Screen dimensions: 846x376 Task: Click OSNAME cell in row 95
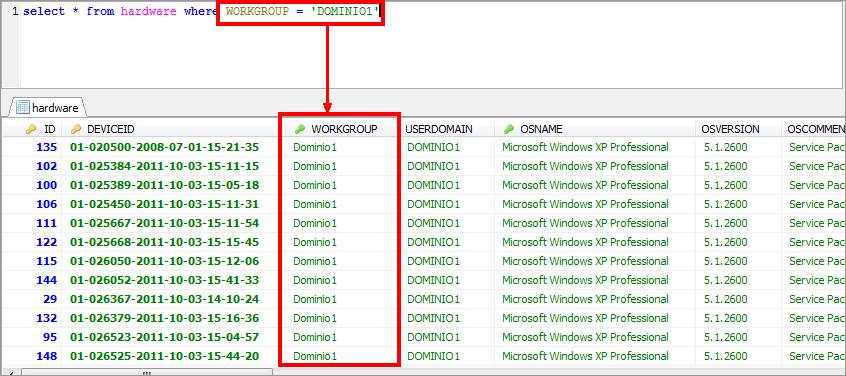tap(585, 337)
